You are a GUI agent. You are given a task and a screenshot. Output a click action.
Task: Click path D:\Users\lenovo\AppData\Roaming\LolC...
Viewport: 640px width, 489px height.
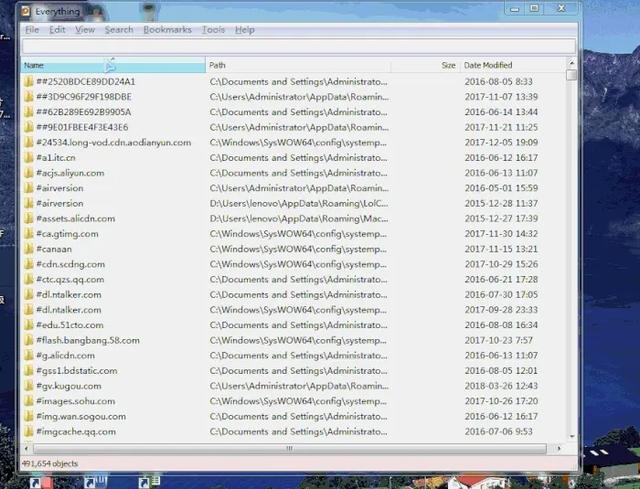click(x=299, y=203)
